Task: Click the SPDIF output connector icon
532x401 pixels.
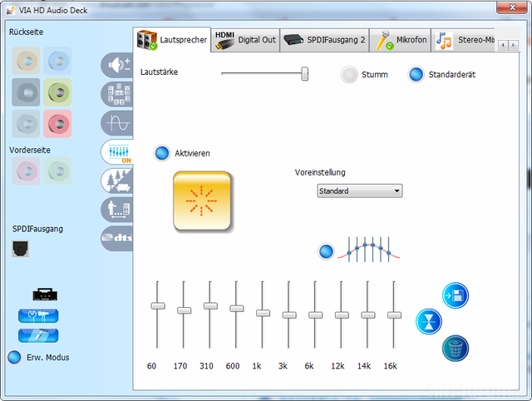Action: 22,248
